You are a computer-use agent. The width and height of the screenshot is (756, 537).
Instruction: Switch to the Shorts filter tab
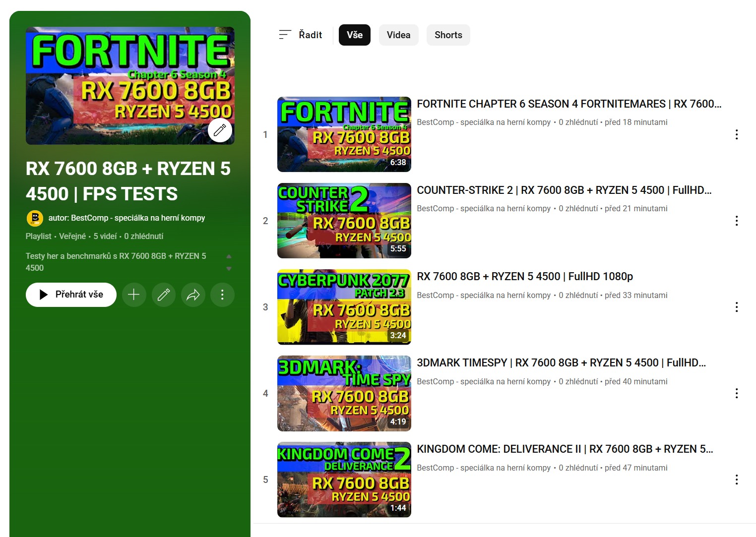[x=448, y=35]
